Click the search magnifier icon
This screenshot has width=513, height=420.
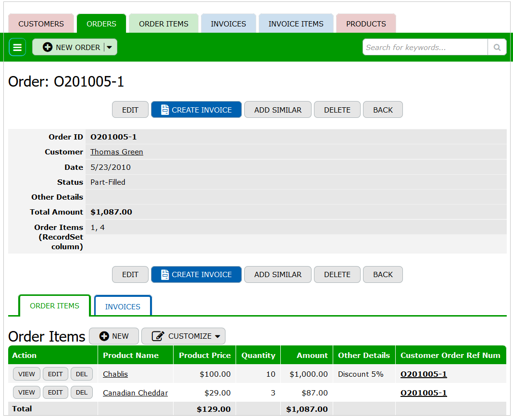click(x=497, y=47)
